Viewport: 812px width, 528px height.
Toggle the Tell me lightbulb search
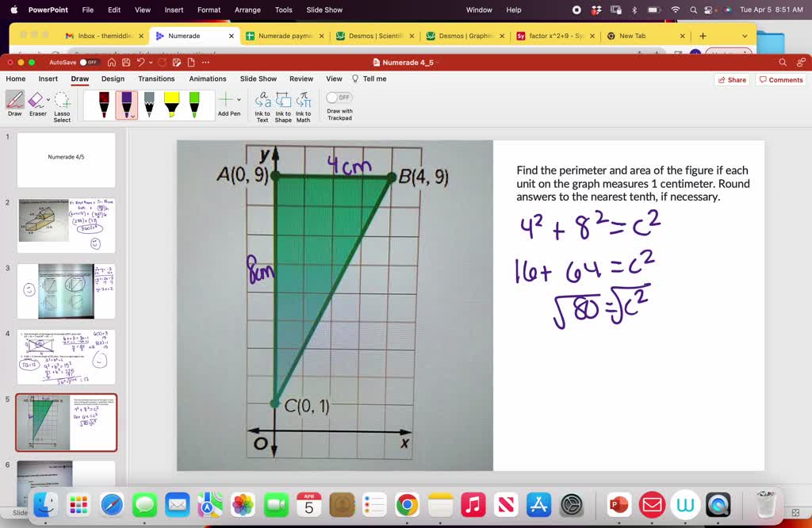pyautogui.click(x=355, y=78)
